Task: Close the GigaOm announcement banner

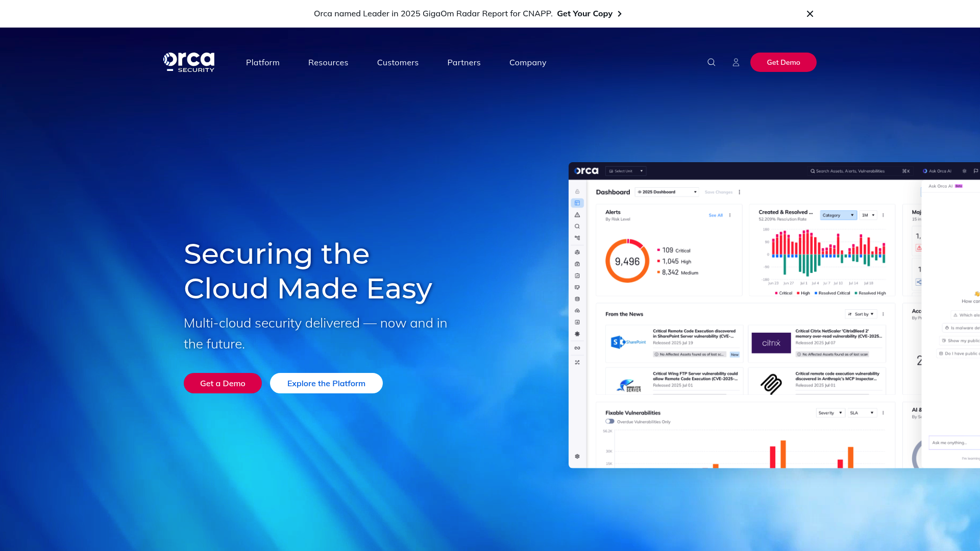Action: pos(810,14)
